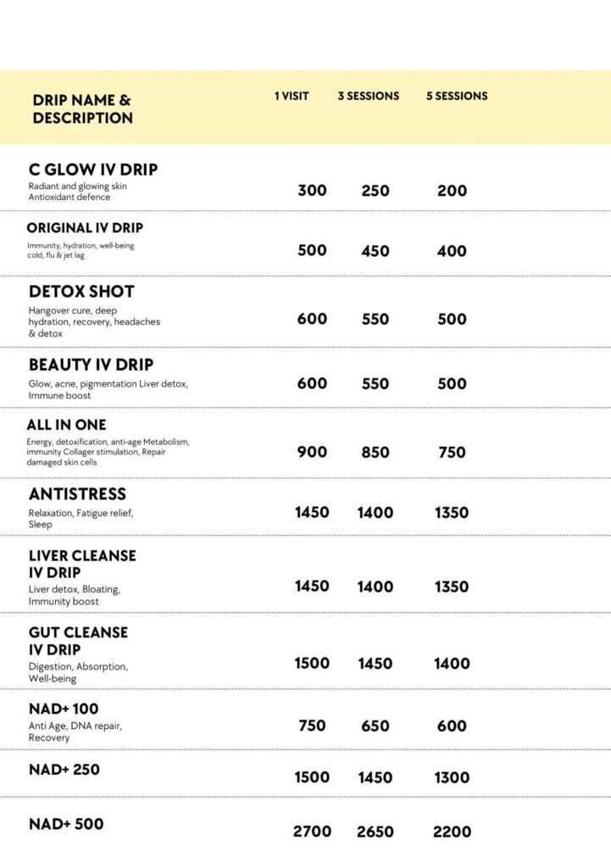Select the NAD+ 100 row title
Image resolution: width=611 pixels, height=868 pixels.
pos(64,709)
